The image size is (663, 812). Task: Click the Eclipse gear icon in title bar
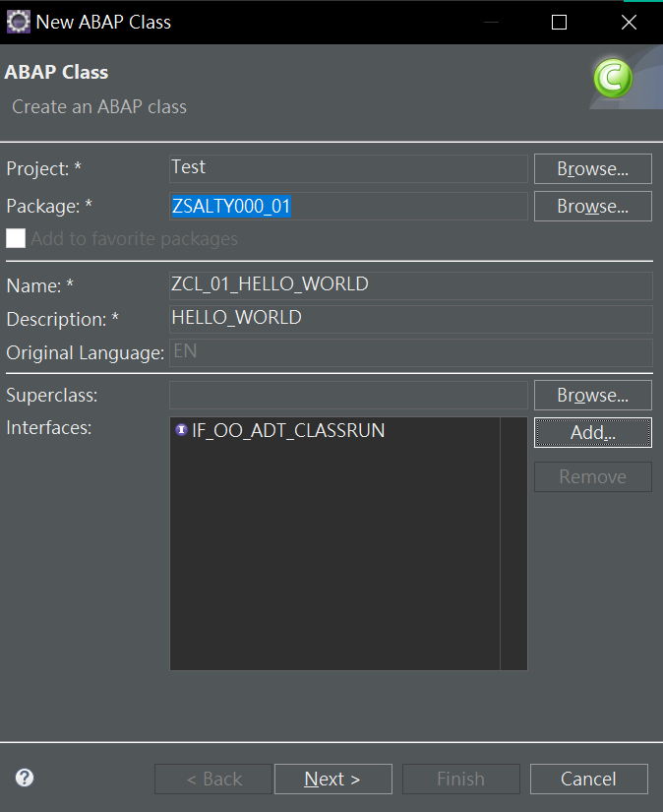click(x=18, y=22)
